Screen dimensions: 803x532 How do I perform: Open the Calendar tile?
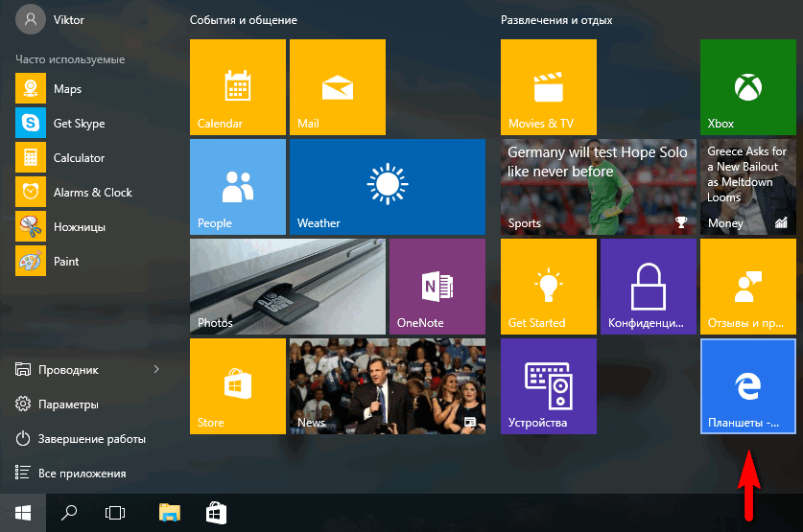tap(238, 87)
